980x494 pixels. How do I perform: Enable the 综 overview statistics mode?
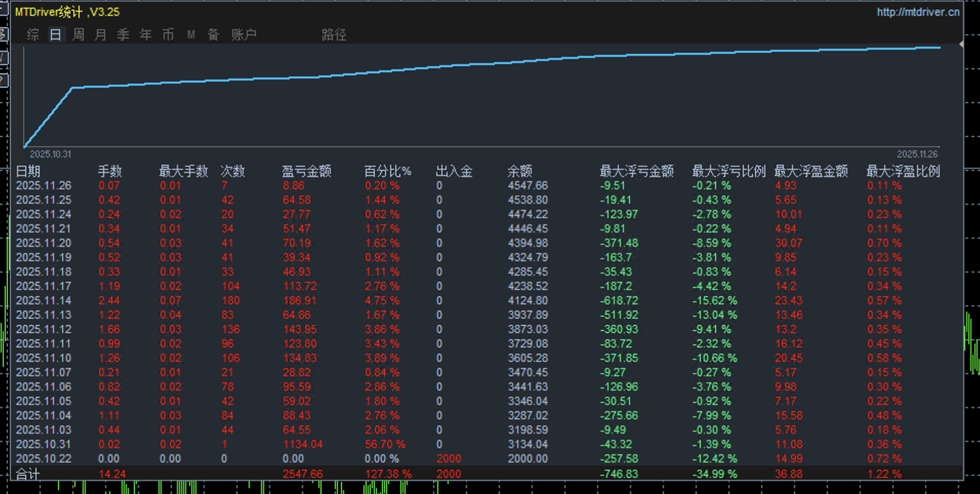coord(33,35)
